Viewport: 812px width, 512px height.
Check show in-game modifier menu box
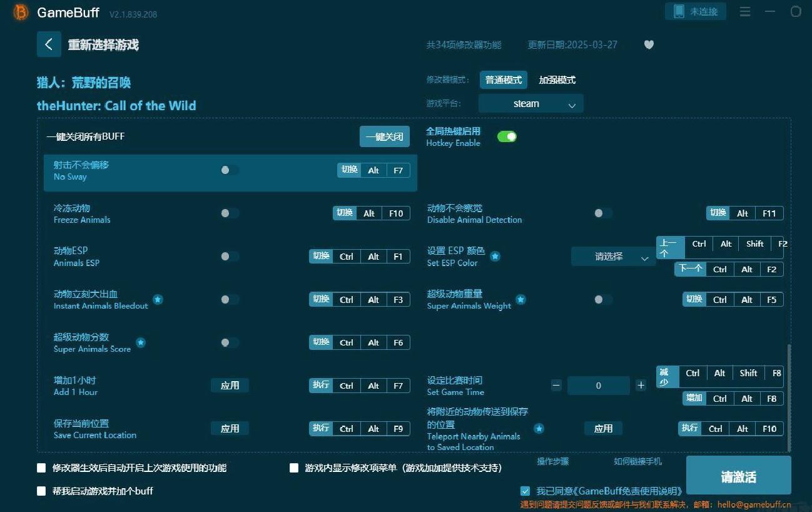click(x=294, y=468)
